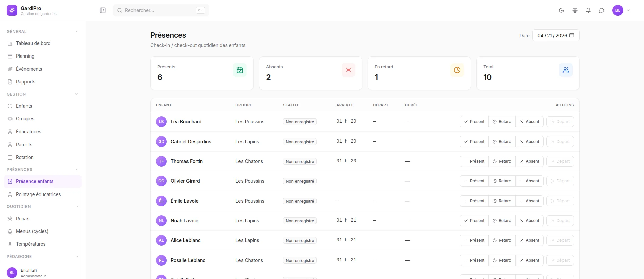644x279 pixels.
Task: Toggle dark mode with the moon icon
Action: pyautogui.click(x=561, y=10)
